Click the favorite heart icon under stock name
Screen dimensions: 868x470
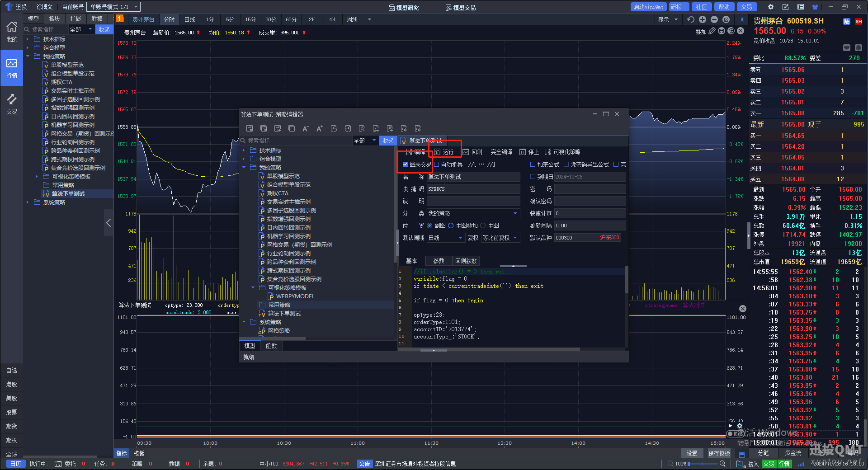pos(847,48)
